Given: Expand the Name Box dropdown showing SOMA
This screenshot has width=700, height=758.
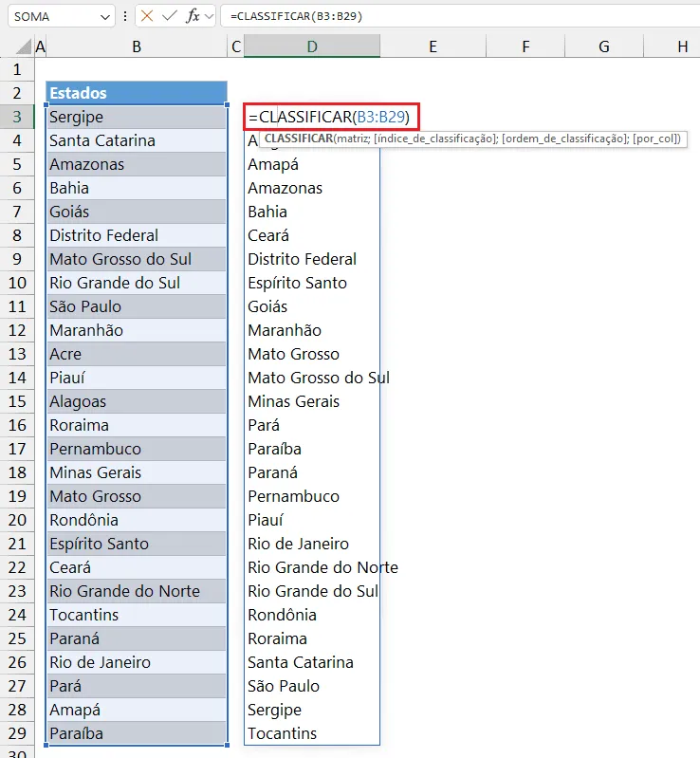Looking at the screenshot, I should tap(105, 17).
